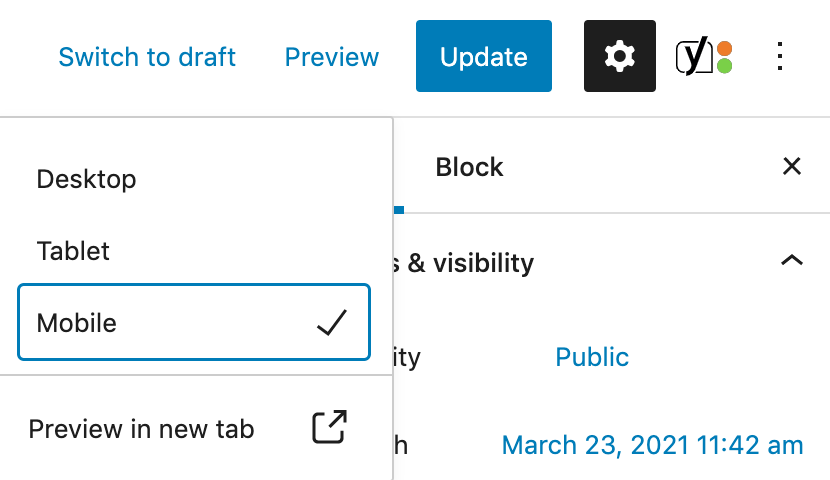Select Tablet preview mode
830x480 pixels.
pos(194,250)
